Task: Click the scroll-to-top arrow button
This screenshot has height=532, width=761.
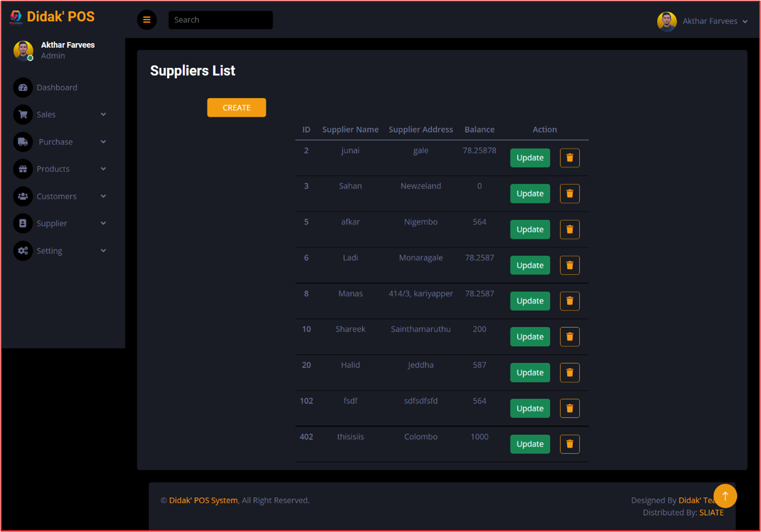Action: tap(725, 496)
